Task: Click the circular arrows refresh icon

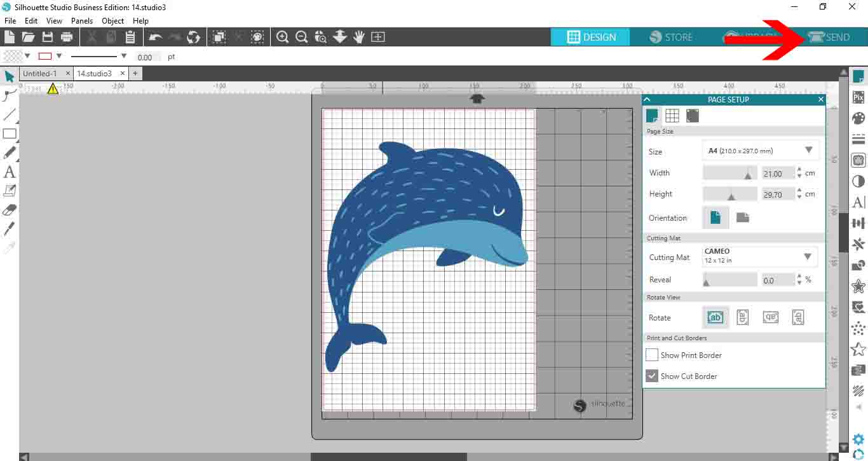Action: pos(194,37)
